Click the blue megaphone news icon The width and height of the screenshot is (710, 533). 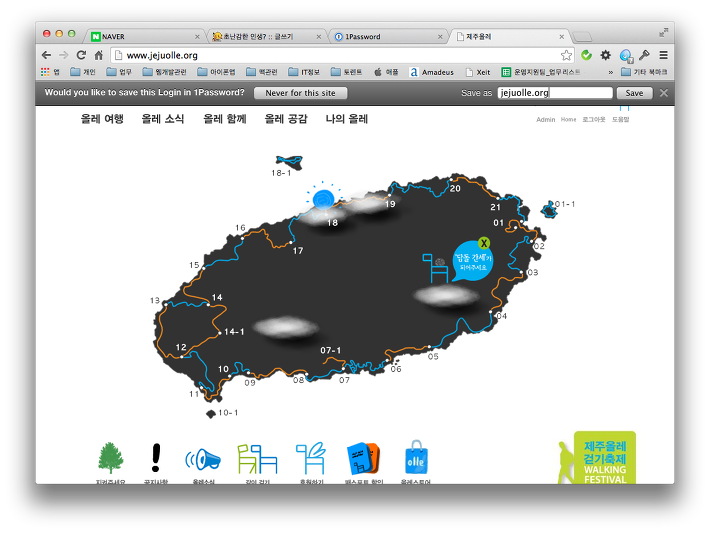(x=203, y=459)
